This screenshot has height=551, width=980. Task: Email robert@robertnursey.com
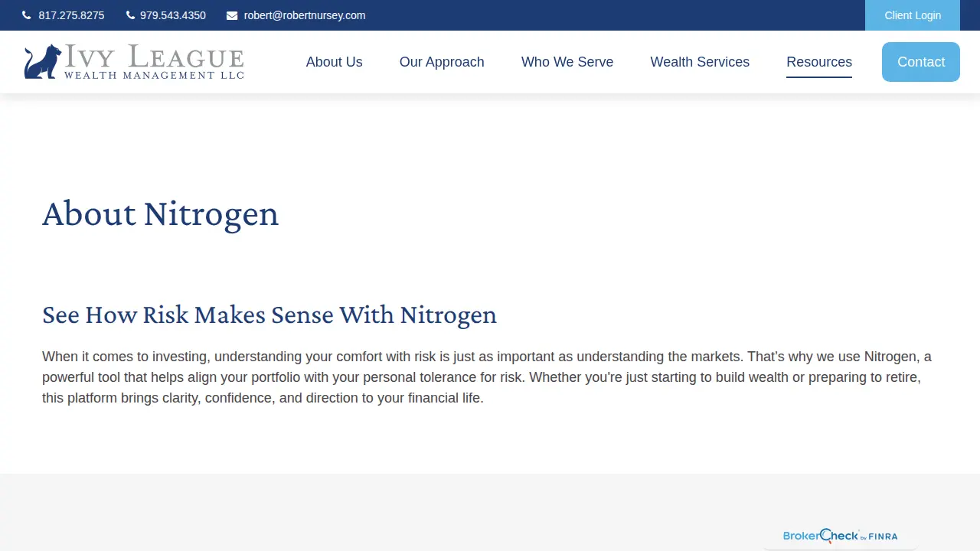[x=305, y=15]
